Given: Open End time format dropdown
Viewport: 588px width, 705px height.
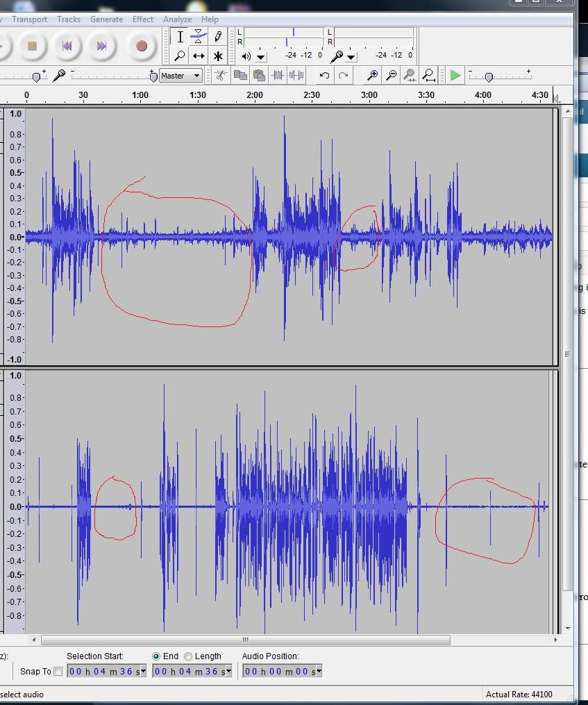Looking at the screenshot, I should [x=228, y=671].
